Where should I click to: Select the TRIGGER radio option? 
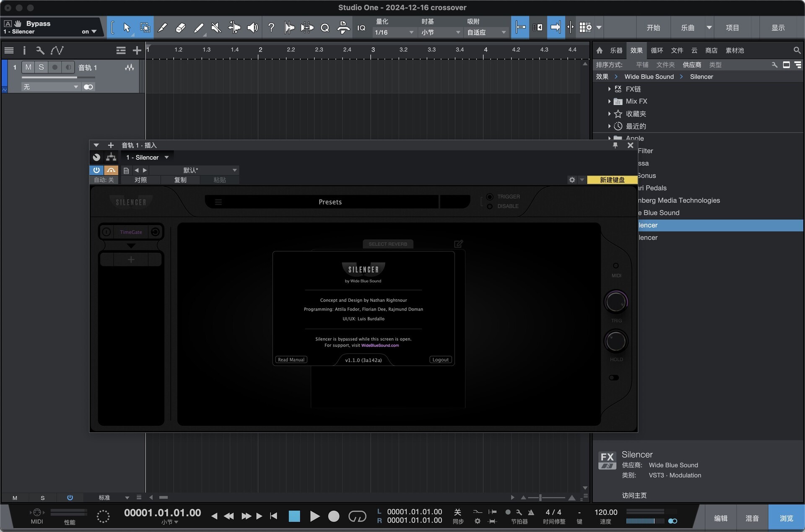[490, 197]
